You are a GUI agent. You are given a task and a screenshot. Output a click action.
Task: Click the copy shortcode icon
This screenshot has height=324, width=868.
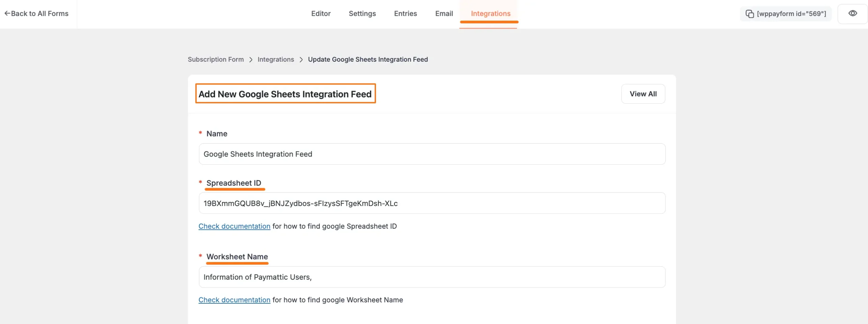coord(749,14)
